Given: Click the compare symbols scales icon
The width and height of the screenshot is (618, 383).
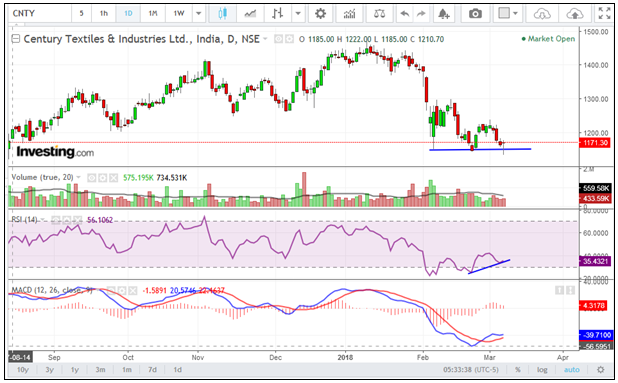Looking at the screenshot, I should click(379, 14).
